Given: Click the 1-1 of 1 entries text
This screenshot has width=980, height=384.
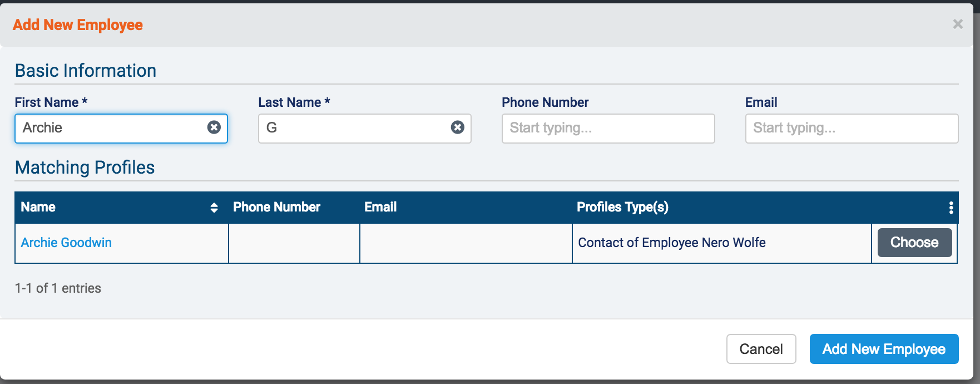Looking at the screenshot, I should click(58, 288).
